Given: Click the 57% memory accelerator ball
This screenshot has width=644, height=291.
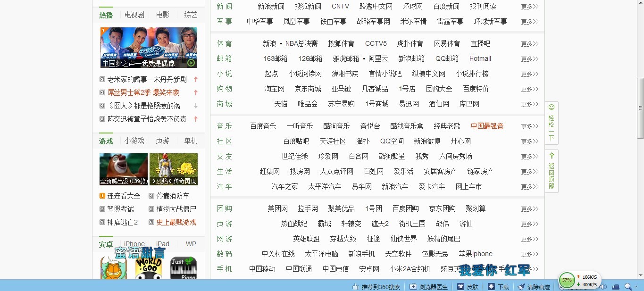Looking at the screenshot, I should click(567, 280).
